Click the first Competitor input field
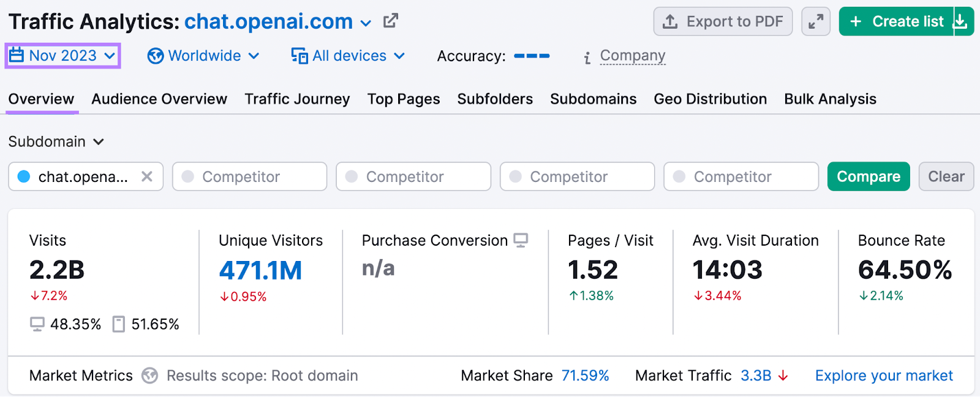The height and width of the screenshot is (397, 980). [x=249, y=176]
